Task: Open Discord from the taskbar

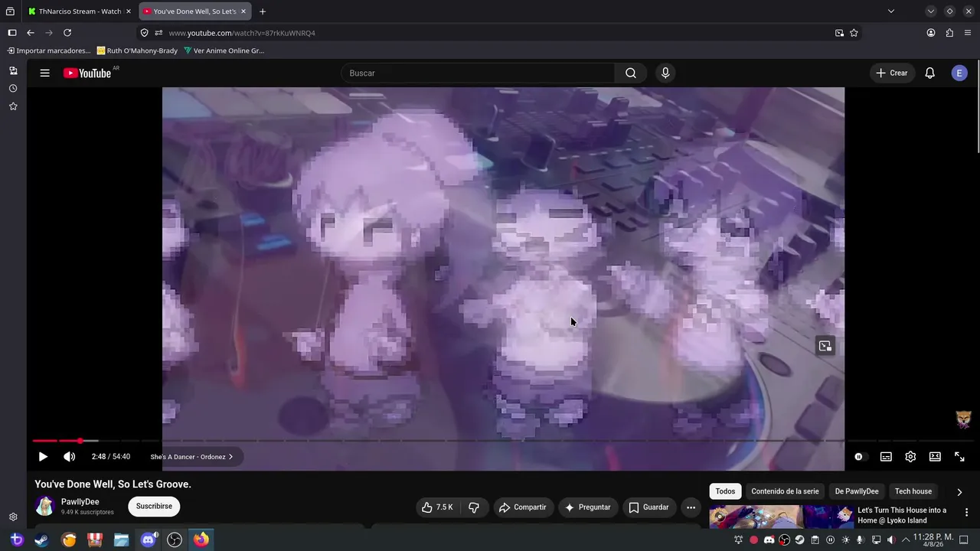Action: 148,540
